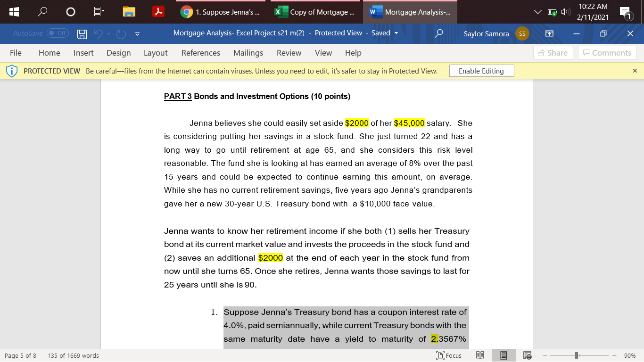The height and width of the screenshot is (362, 644).
Task: Open Ribbon Display Options icon
Action: [x=549, y=33]
